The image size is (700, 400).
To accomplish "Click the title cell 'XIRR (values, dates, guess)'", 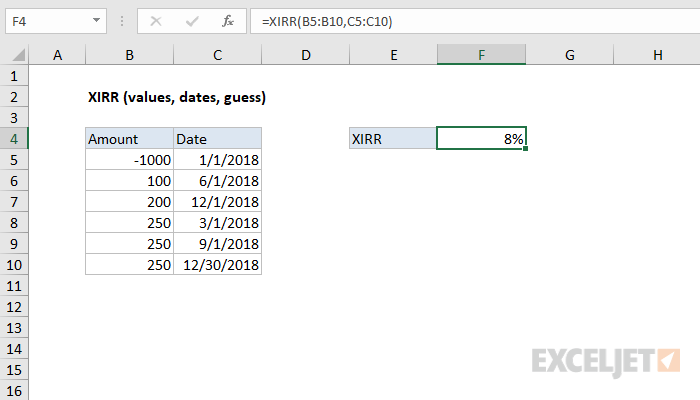I will tap(177, 97).
